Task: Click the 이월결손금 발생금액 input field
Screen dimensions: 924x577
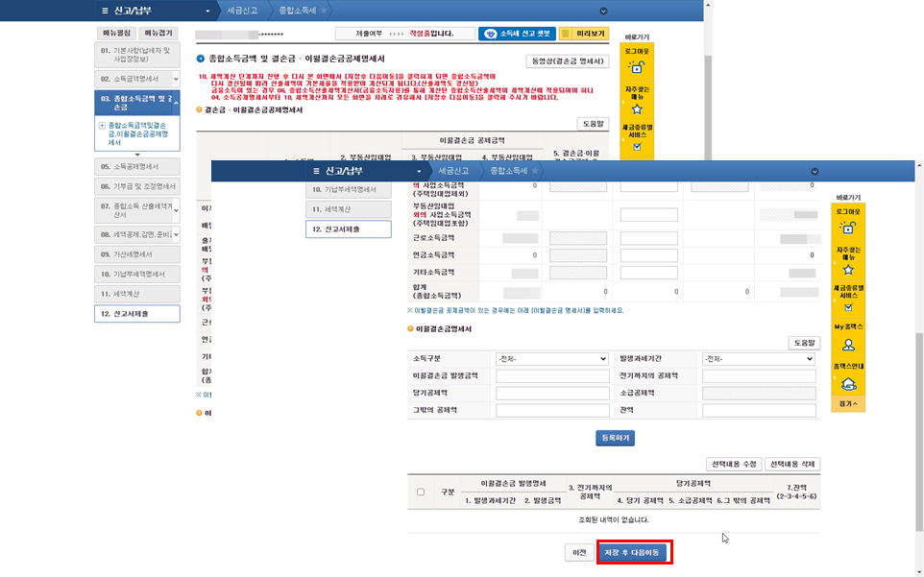Action: coord(552,375)
